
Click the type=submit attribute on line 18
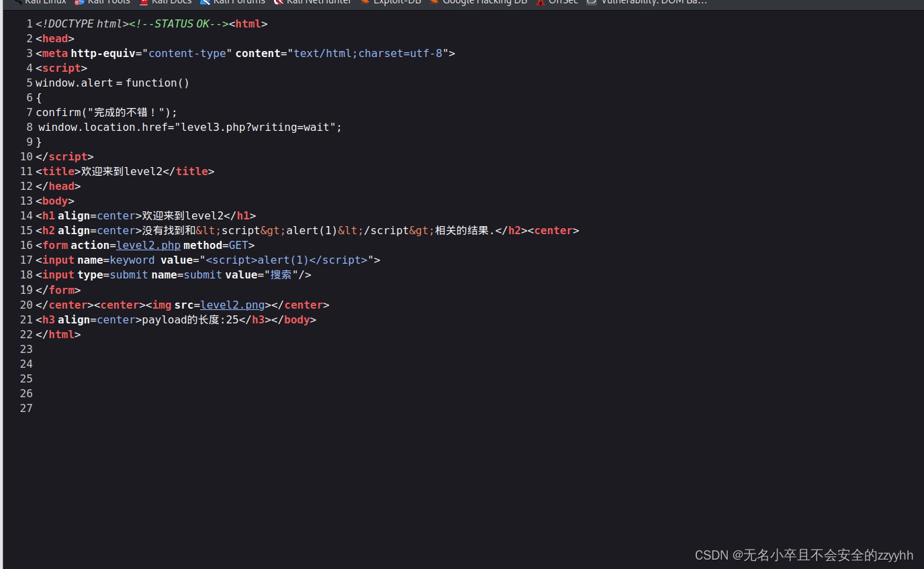coord(113,275)
